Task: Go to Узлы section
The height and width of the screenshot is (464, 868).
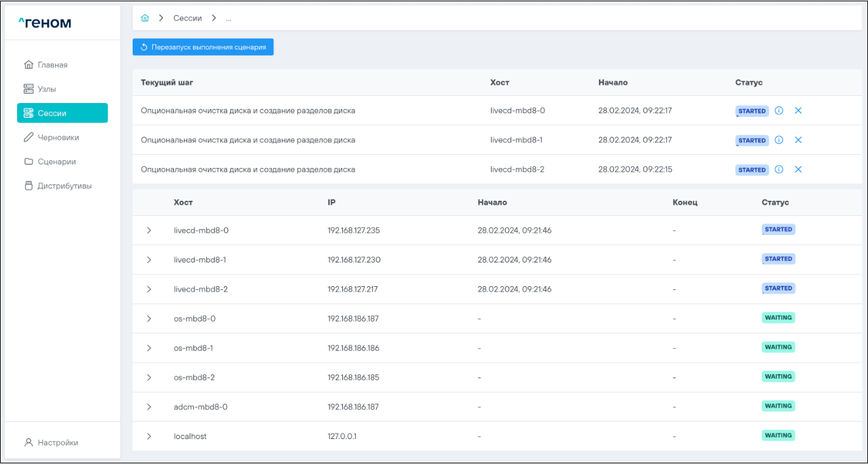Action: click(x=51, y=89)
